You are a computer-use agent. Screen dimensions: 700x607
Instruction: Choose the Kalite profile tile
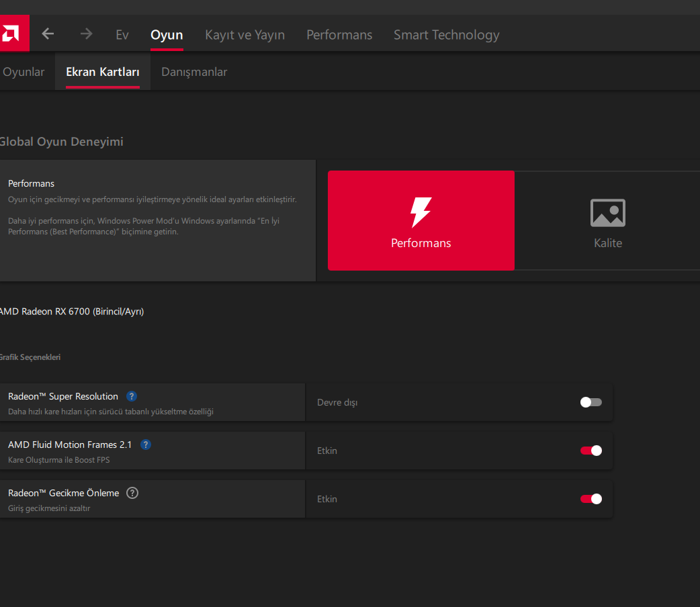pyautogui.click(x=607, y=220)
